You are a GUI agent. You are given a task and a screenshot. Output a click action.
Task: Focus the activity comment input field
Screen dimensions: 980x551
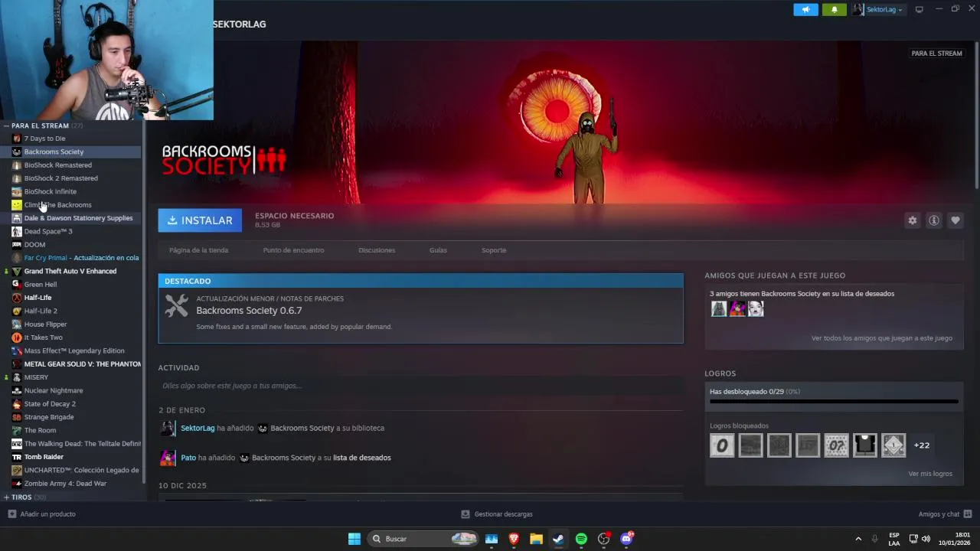pyautogui.click(x=420, y=386)
